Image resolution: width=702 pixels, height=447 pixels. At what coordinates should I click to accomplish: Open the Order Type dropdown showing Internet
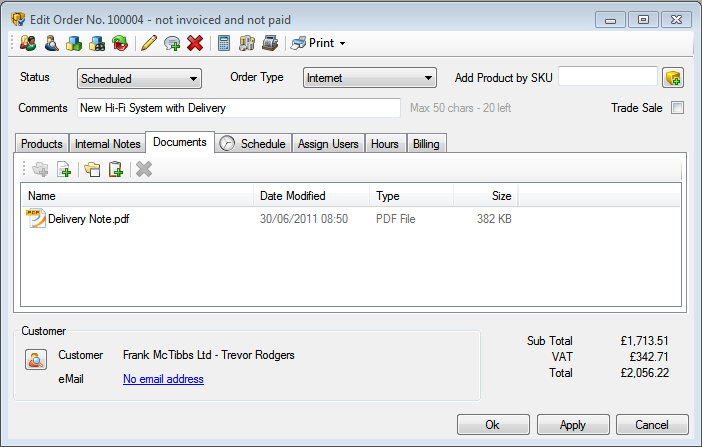(370, 78)
